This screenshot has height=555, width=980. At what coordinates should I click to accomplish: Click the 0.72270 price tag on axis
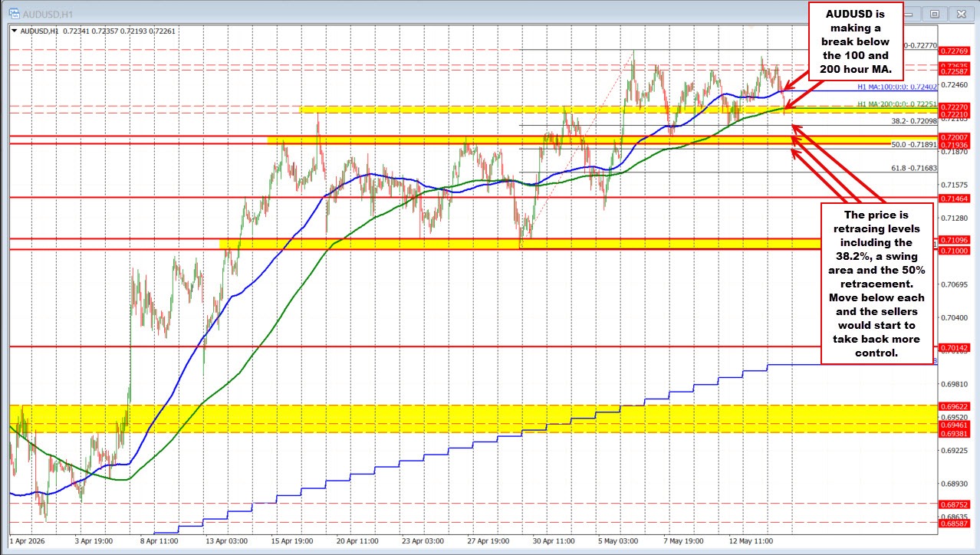click(955, 107)
